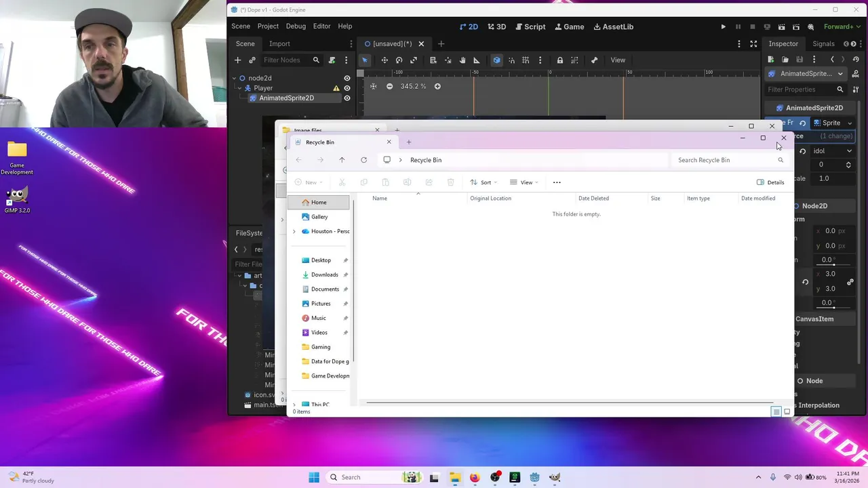Click Refresh in the Recycle Bin window

(363, 160)
